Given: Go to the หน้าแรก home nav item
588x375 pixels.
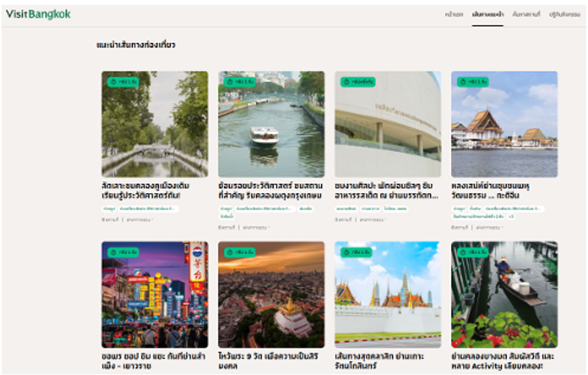Looking at the screenshot, I should point(453,15).
